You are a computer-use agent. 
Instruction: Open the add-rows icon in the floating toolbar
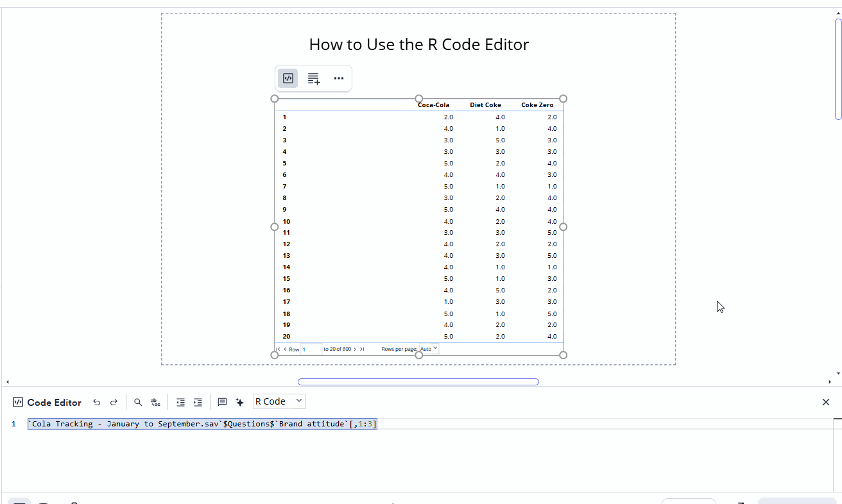pyautogui.click(x=313, y=78)
